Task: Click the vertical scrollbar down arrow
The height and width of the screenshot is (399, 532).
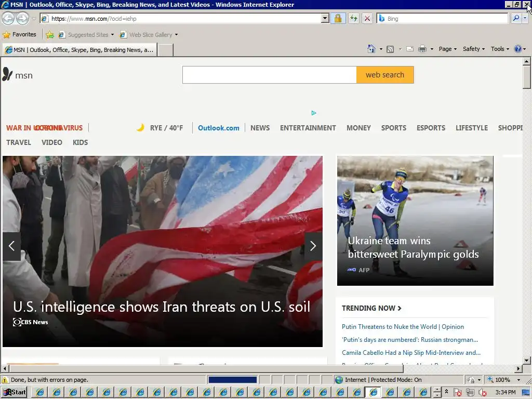Action: pyautogui.click(x=526, y=361)
